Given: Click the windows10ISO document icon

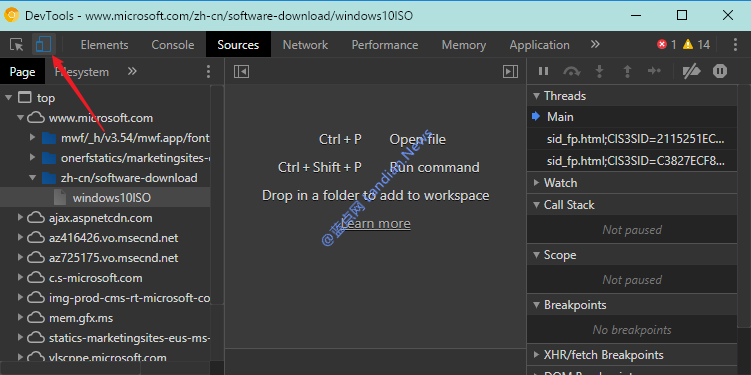Looking at the screenshot, I should pyautogui.click(x=59, y=197).
